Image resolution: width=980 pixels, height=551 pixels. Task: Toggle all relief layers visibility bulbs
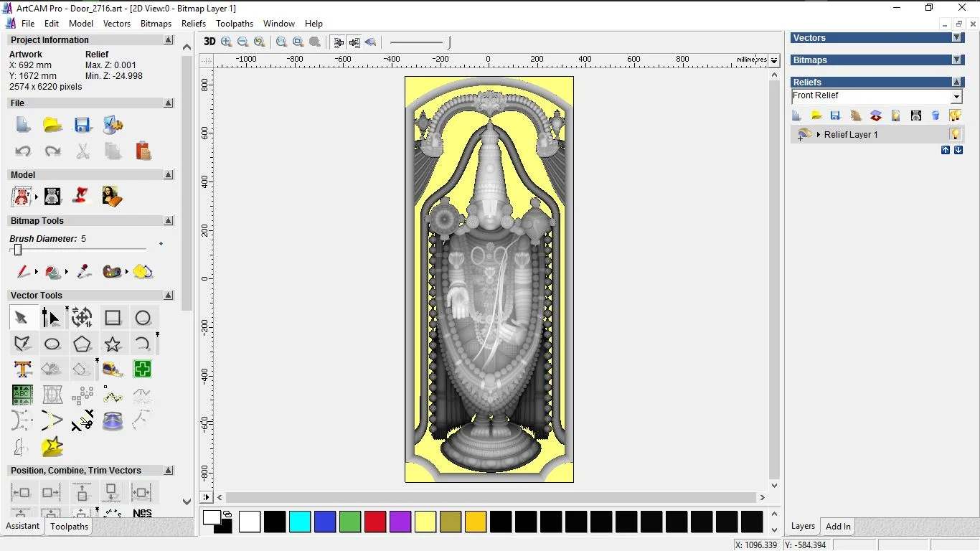tap(955, 116)
